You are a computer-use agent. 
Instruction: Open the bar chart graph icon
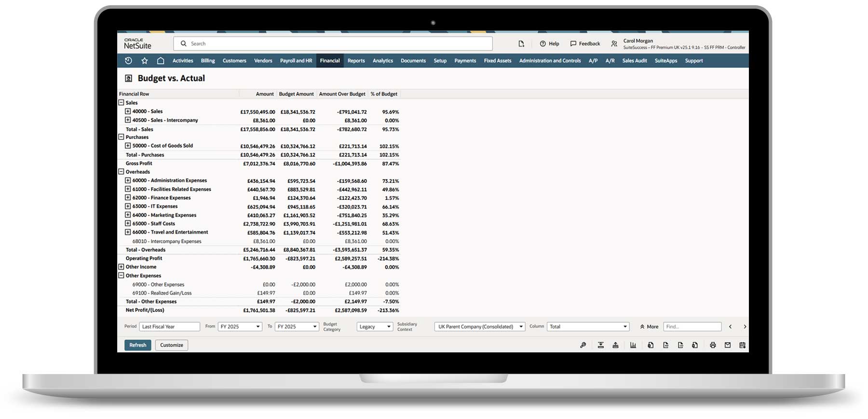pos(633,345)
